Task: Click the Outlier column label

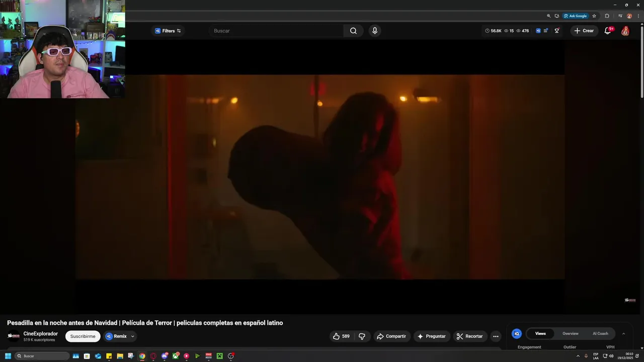Action: (x=570, y=347)
